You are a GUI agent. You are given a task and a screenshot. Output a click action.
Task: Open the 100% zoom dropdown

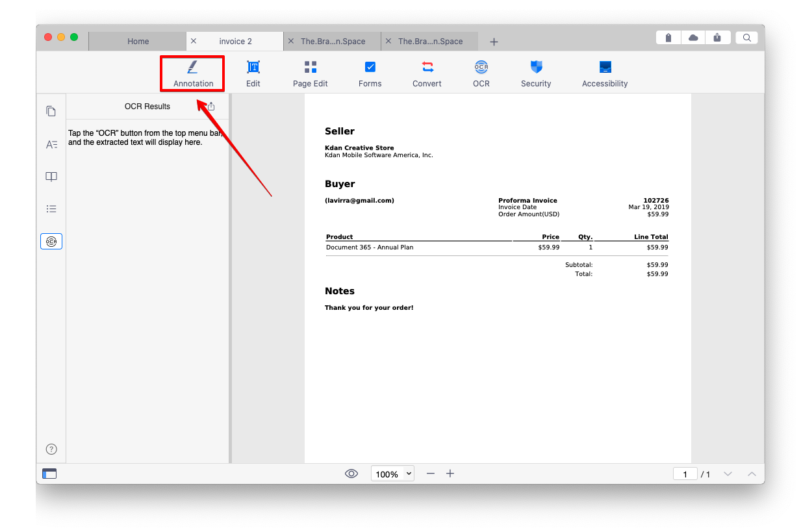click(x=393, y=474)
